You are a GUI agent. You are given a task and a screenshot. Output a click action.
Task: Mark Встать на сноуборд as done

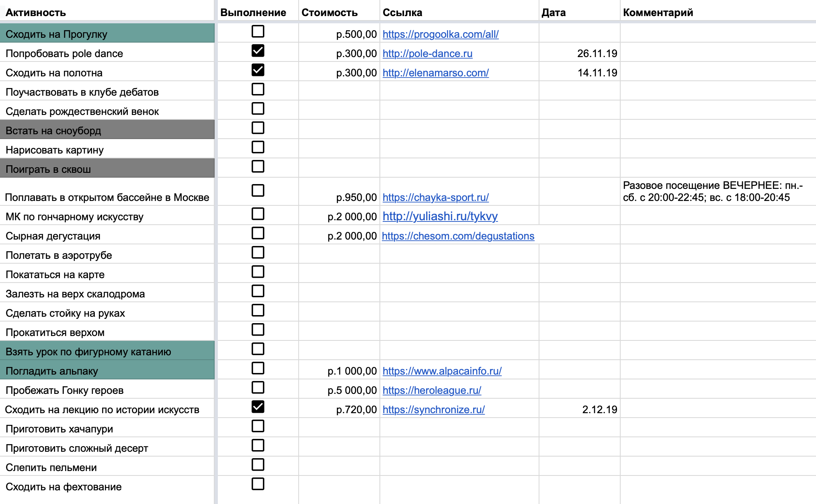(258, 128)
